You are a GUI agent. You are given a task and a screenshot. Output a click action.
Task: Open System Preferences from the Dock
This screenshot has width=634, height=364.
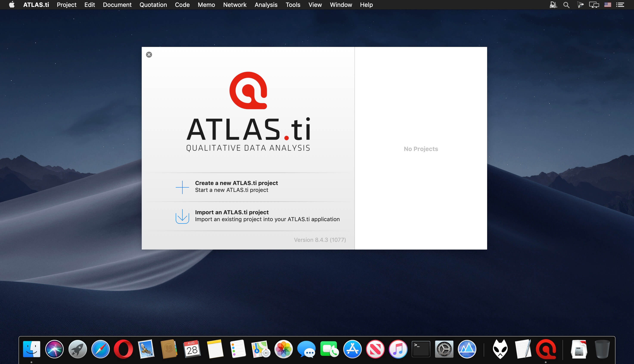444,349
